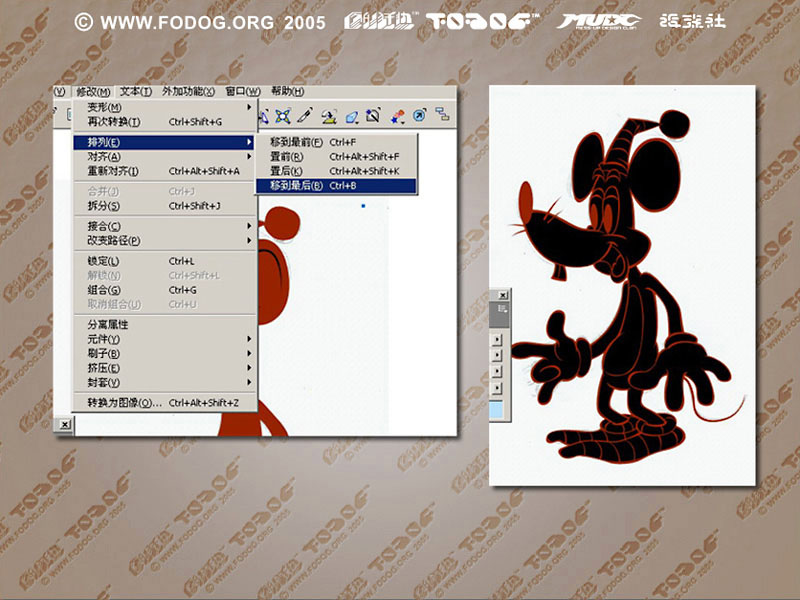Choose 移到最前(F) in the submenu
The height and width of the screenshot is (600, 800).
336,142
